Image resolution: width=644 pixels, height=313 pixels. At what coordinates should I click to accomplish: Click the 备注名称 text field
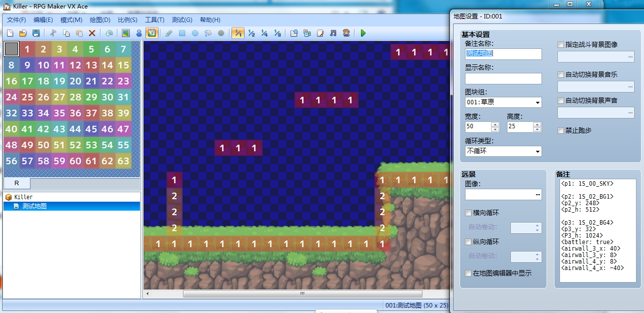click(503, 54)
